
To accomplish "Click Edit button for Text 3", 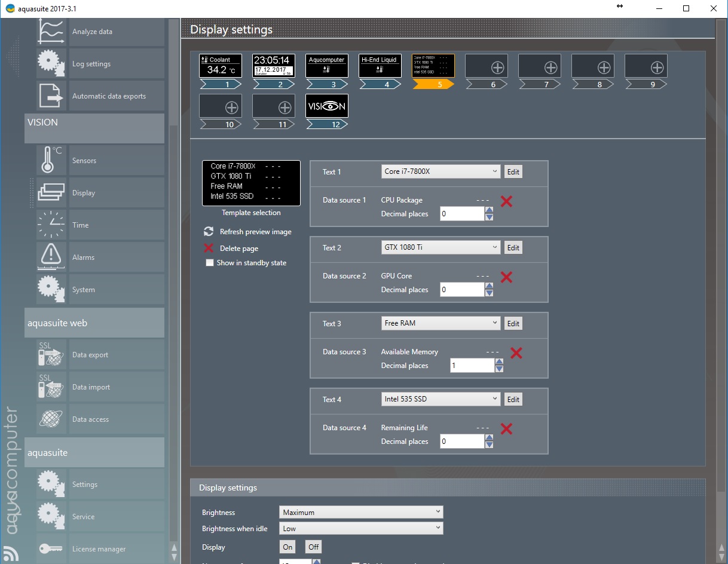I will click(x=513, y=323).
